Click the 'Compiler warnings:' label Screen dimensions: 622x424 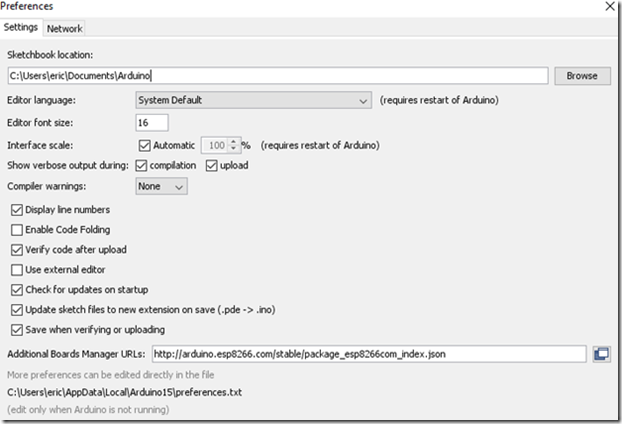tap(46, 186)
